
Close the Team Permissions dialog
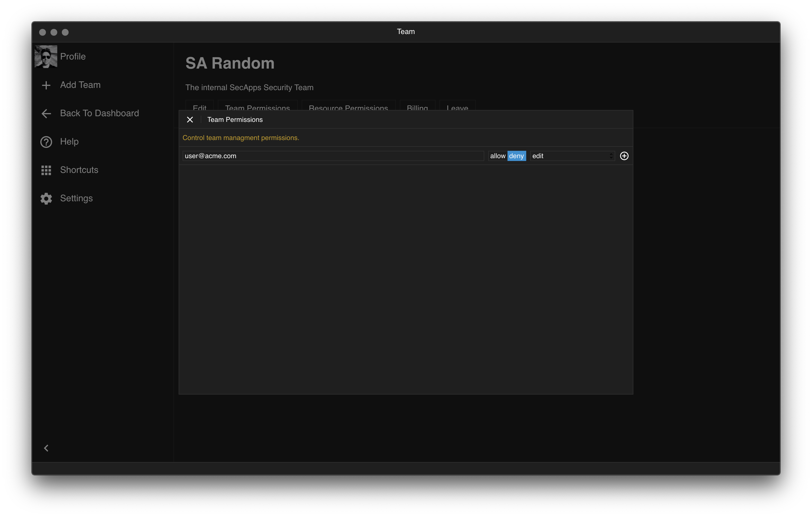pos(190,120)
